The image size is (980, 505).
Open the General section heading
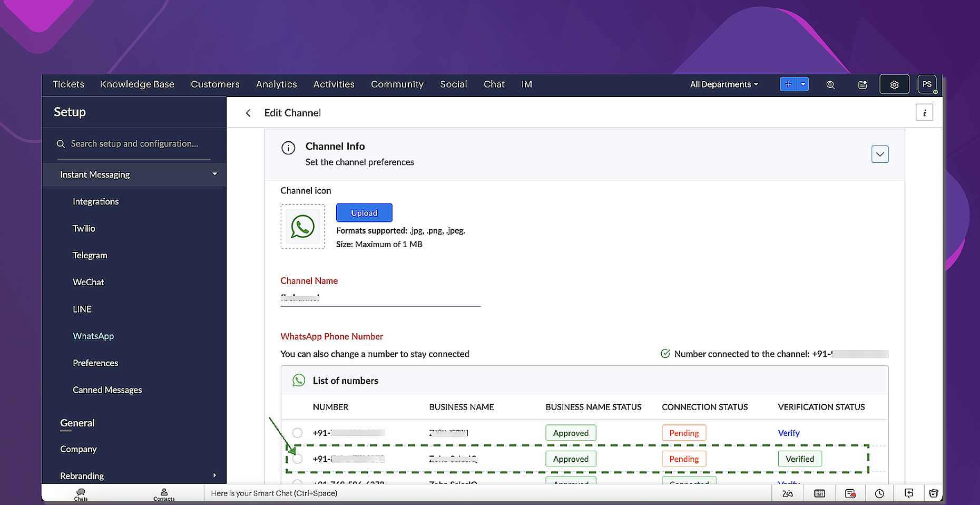pos(77,423)
